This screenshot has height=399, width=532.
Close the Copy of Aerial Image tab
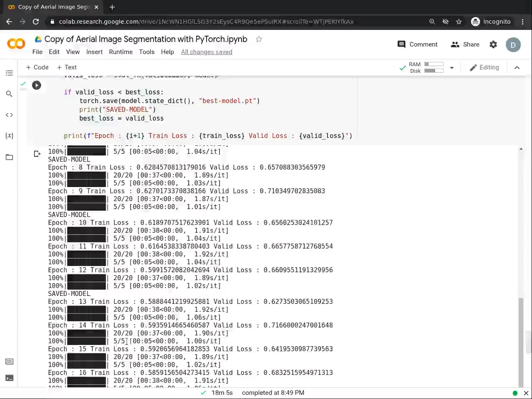(x=96, y=7)
